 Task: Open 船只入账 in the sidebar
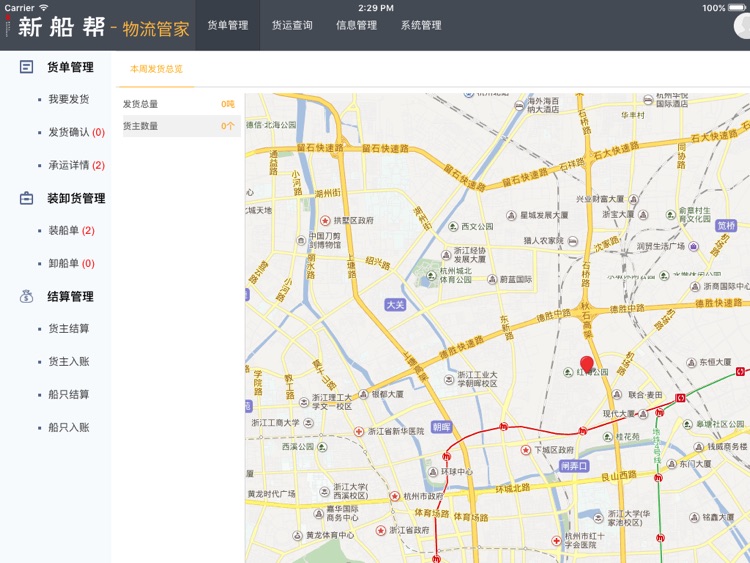tap(68, 428)
